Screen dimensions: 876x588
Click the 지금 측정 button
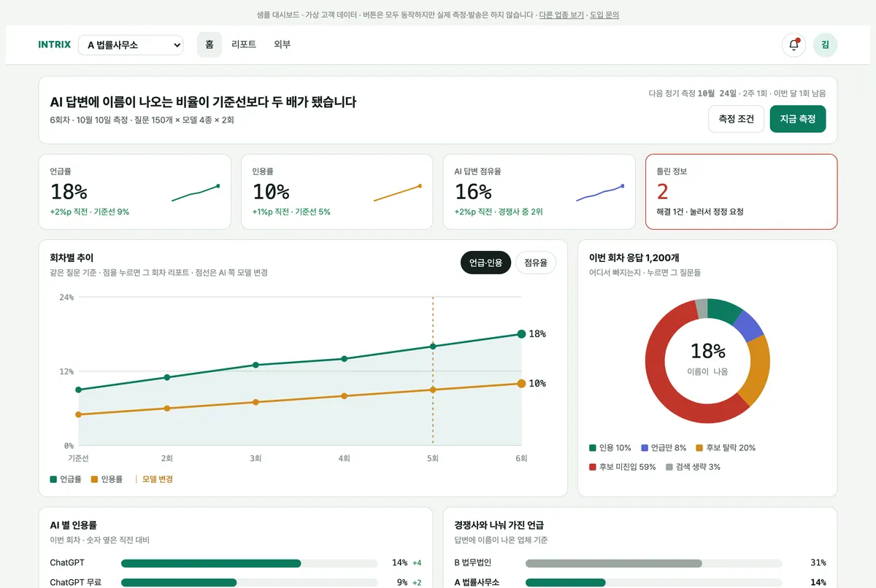[x=798, y=119]
